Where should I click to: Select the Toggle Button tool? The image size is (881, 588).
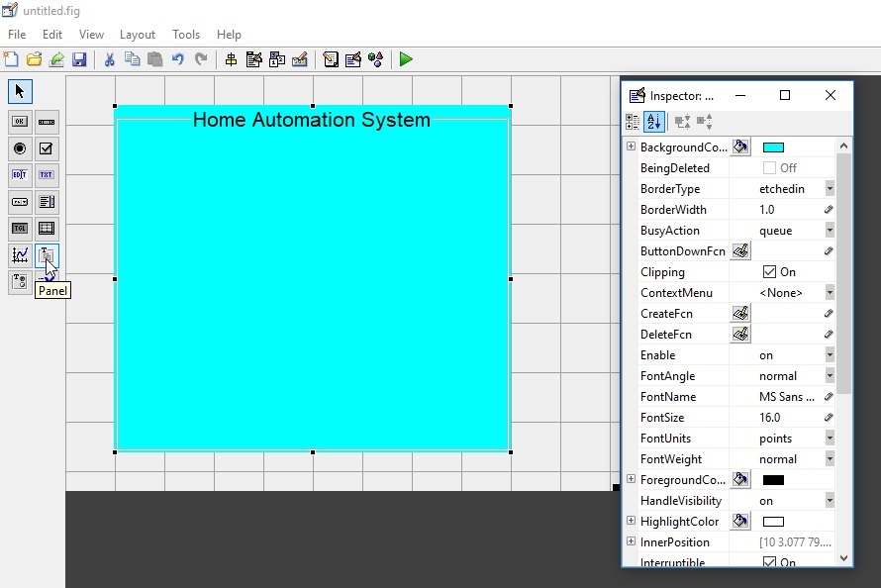(x=18, y=229)
